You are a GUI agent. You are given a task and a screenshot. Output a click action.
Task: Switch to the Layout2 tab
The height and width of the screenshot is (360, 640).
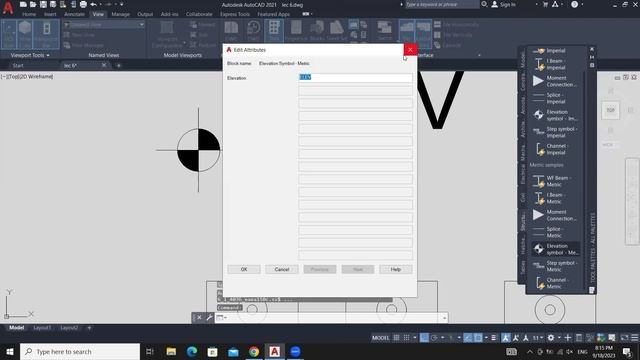click(69, 328)
